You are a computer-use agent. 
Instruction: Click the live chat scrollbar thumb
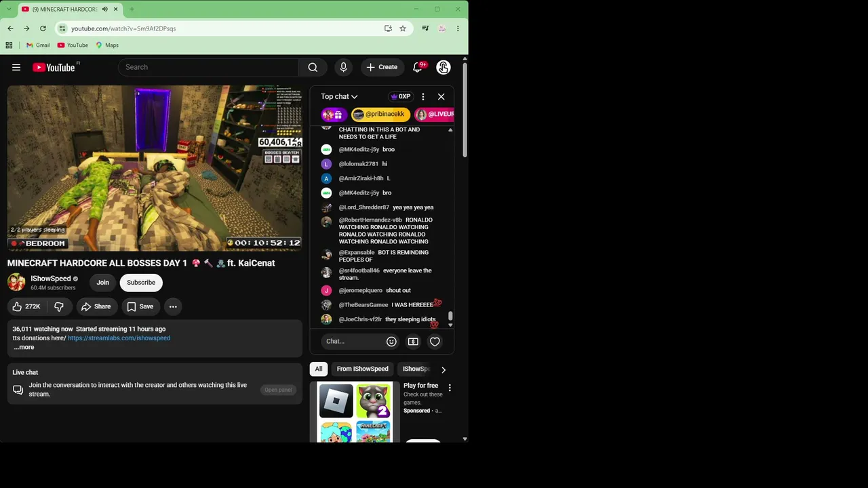coord(450,317)
